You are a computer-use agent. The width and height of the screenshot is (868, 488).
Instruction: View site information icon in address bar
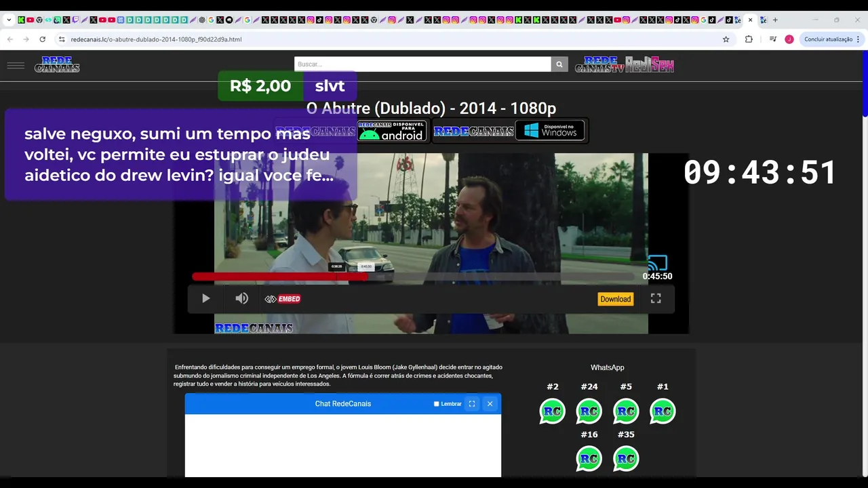pyautogui.click(x=62, y=39)
